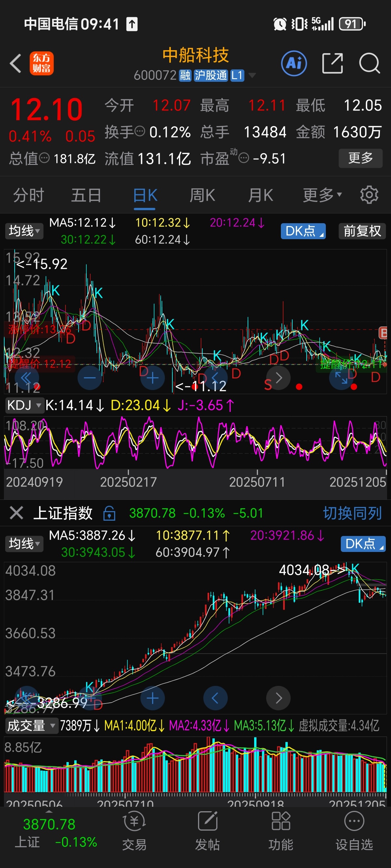Tap the turnover rate info icon
Image resolution: width=391 pixels, height=868 pixels.
(139, 131)
